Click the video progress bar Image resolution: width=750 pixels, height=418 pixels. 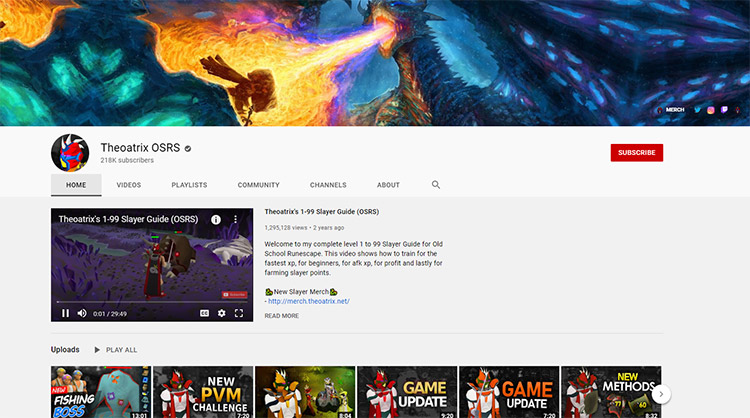[x=152, y=302]
